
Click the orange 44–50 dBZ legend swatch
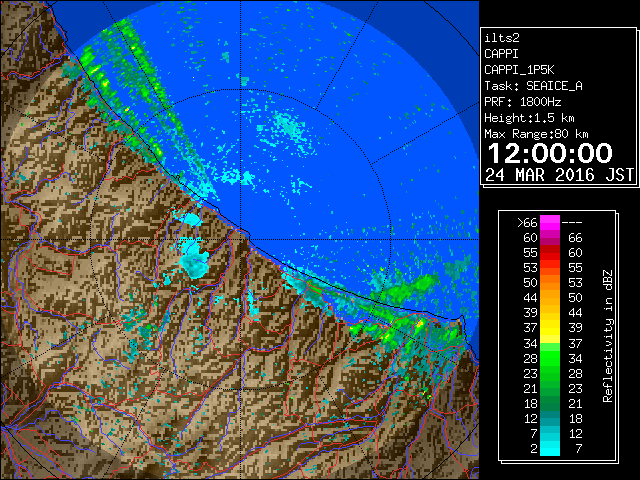(x=550, y=298)
